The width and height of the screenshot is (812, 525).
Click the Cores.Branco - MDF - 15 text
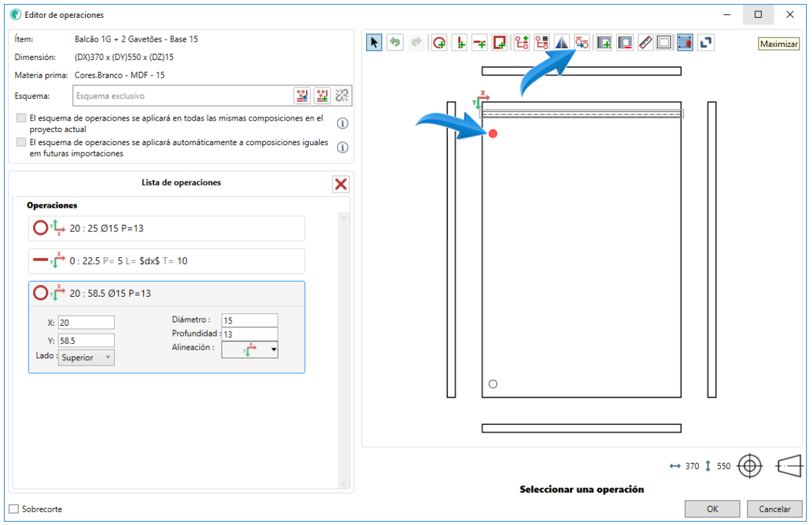(x=119, y=75)
